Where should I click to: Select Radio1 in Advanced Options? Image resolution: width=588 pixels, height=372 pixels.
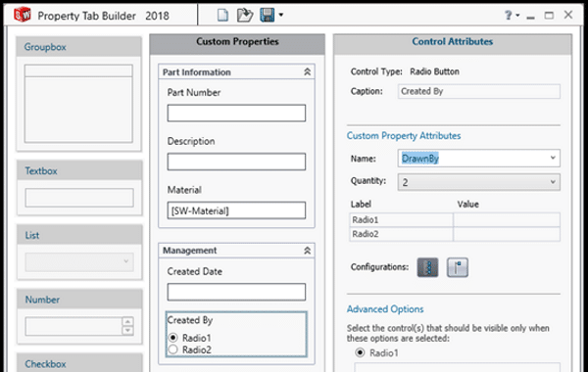(x=360, y=352)
